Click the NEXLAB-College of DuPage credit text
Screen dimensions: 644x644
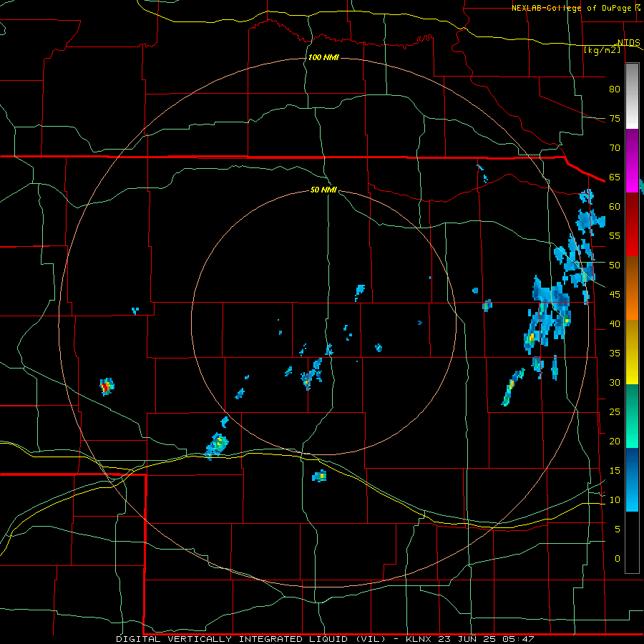[x=571, y=8]
